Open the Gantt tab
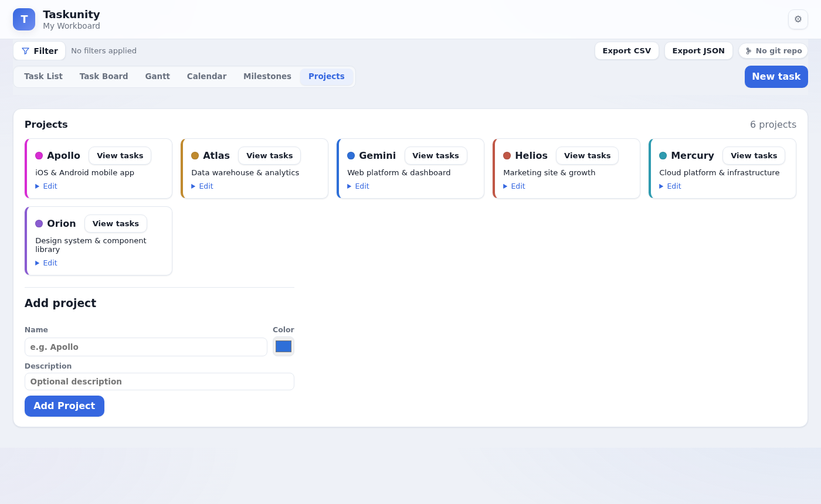The image size is (821, 504). click(x=158, y=77)
